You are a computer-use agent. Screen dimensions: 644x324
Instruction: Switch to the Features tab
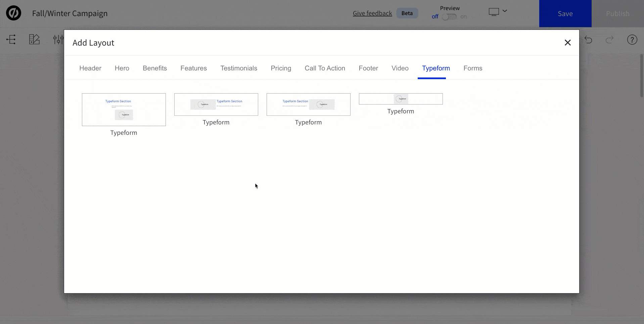pyautogui.click(x=194, y=68)
